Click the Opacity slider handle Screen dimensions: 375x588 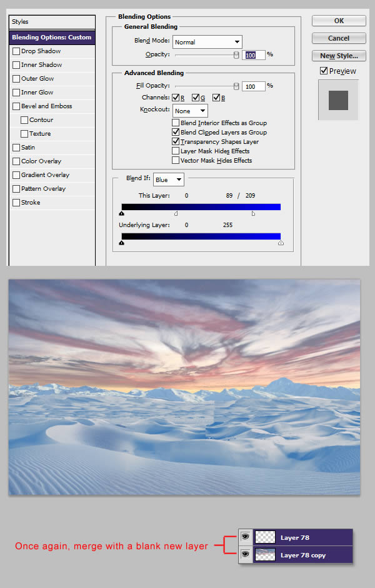(x=236, y=55)
